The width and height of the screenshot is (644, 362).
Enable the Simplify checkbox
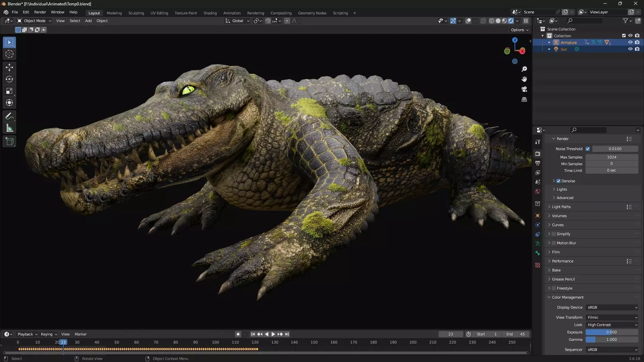click(x=554, y=234)
